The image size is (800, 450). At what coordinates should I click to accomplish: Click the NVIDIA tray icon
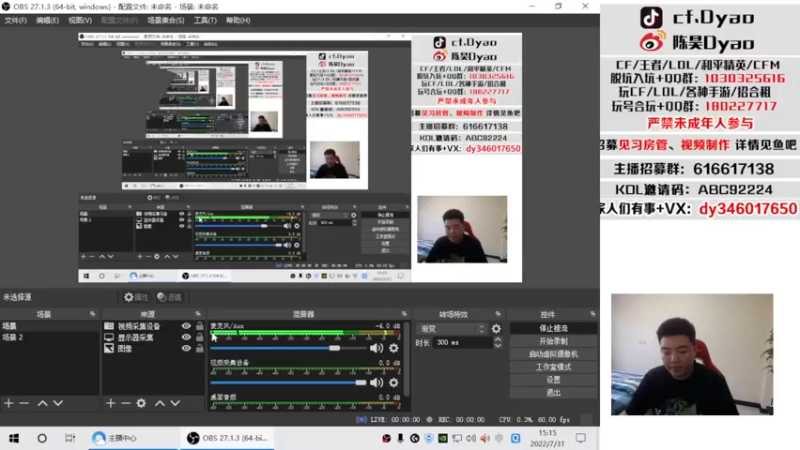coord(442,438)
